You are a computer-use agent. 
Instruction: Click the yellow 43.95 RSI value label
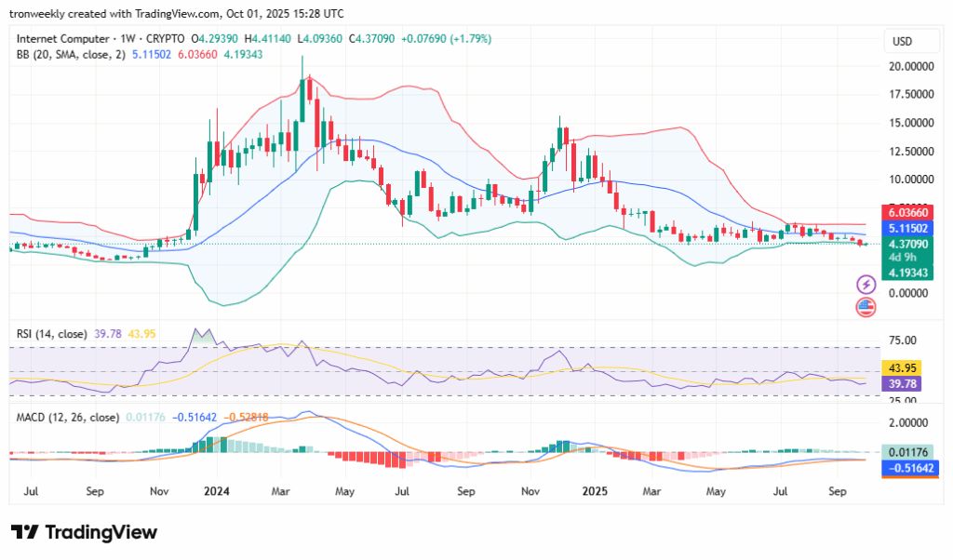click(901, 367)
